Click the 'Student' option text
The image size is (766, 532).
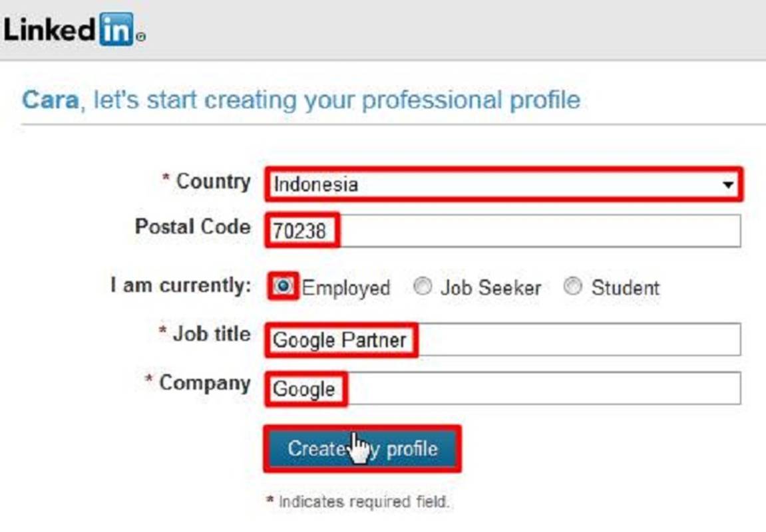coord(626,287)
